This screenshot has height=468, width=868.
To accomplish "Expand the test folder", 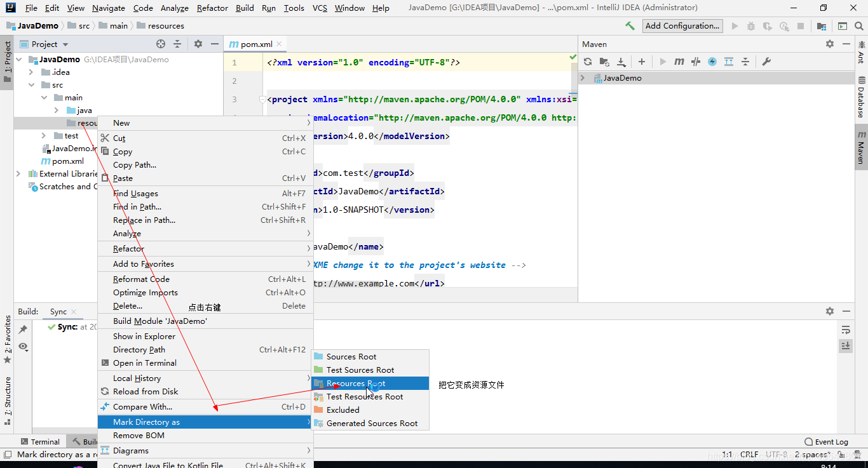I will pos(44,135).
